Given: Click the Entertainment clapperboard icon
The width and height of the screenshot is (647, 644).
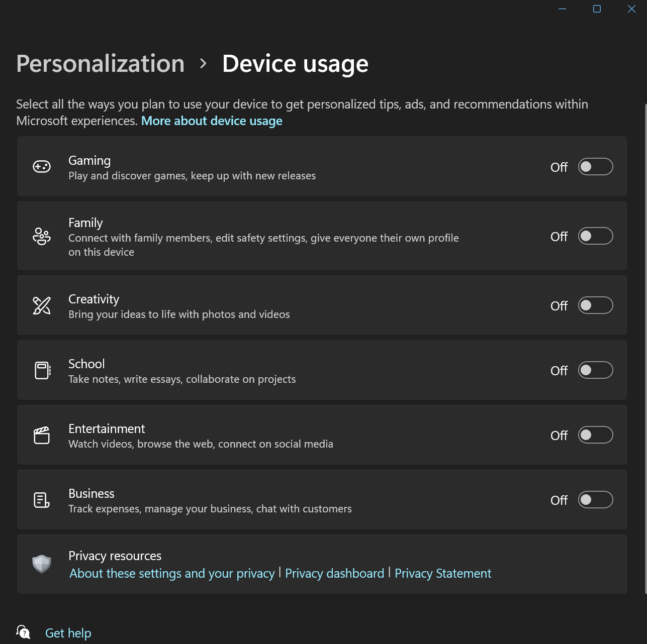Looking at the screenshot, I should (42, 435).
